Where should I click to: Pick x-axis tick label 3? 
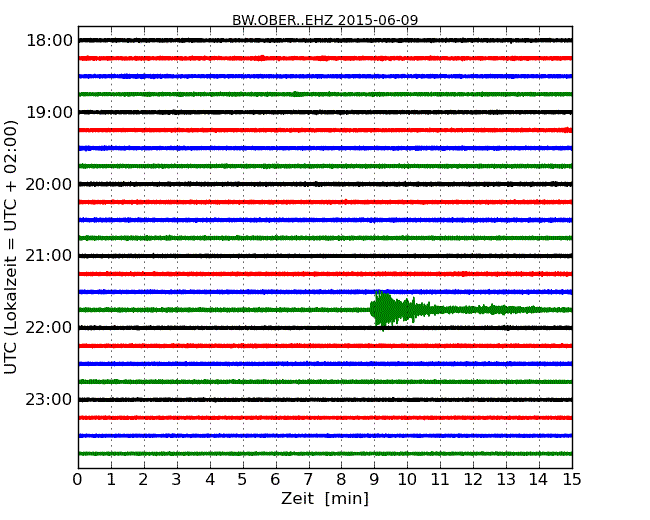click(x=177, y=479)
